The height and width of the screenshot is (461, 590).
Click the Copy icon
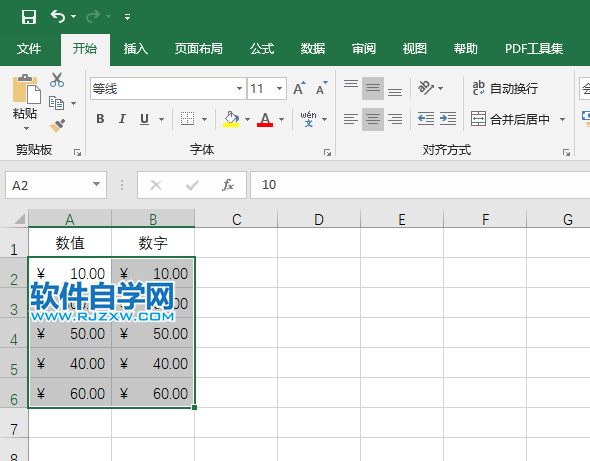[x=57, y=103]
